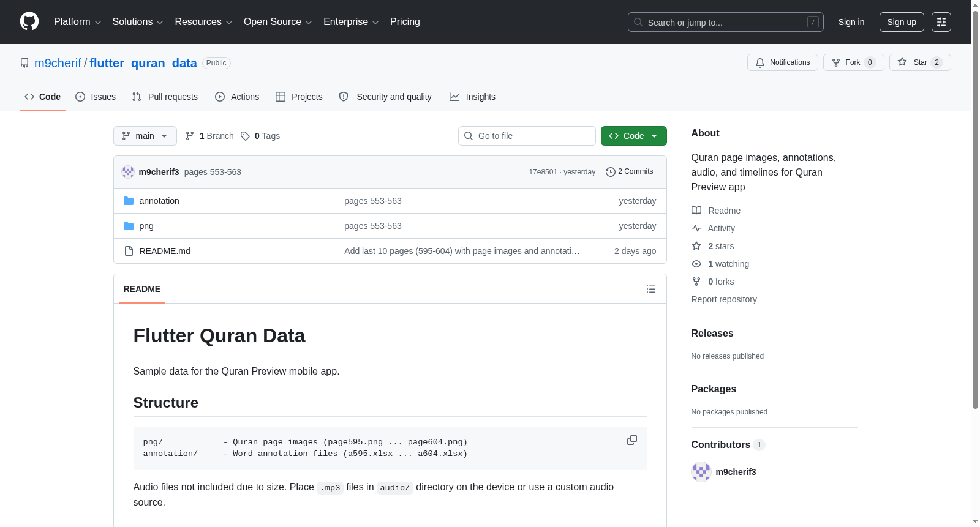This screenshot has height=527, width=980.
Task: Click the Readme book icon
Action: 696,211
